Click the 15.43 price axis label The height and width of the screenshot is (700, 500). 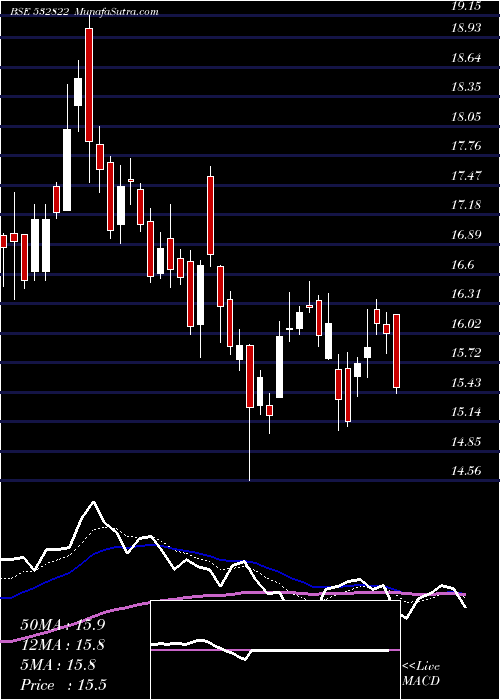click(x=467, y=382)
